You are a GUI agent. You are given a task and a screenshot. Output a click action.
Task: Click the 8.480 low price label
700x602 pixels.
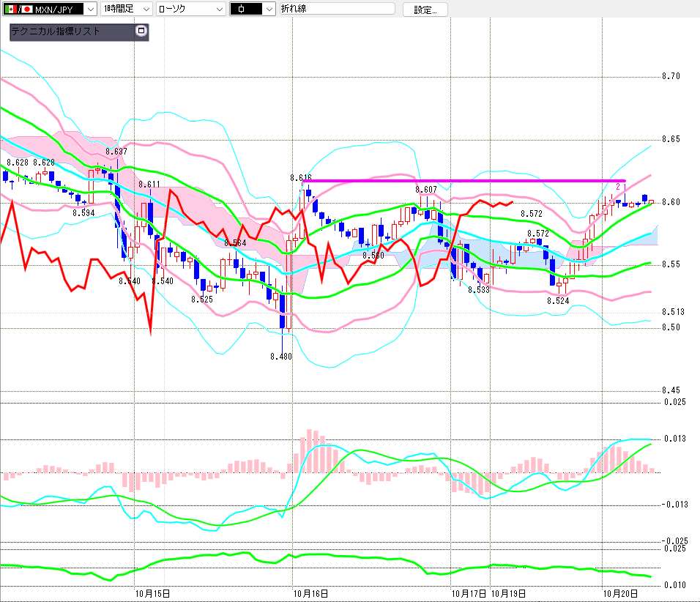(281, 357)
